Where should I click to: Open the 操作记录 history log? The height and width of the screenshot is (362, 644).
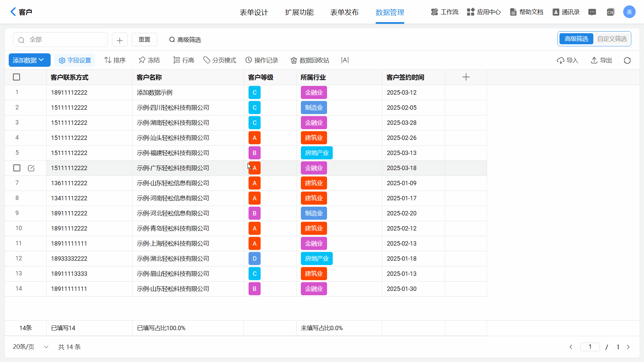[x=262, y=60]
